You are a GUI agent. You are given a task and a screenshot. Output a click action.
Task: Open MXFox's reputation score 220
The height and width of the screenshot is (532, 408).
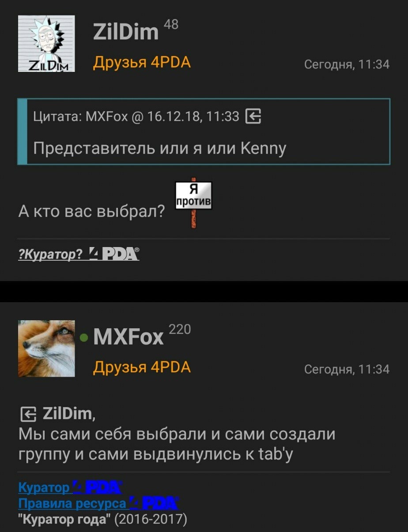[x=180, y=329]
